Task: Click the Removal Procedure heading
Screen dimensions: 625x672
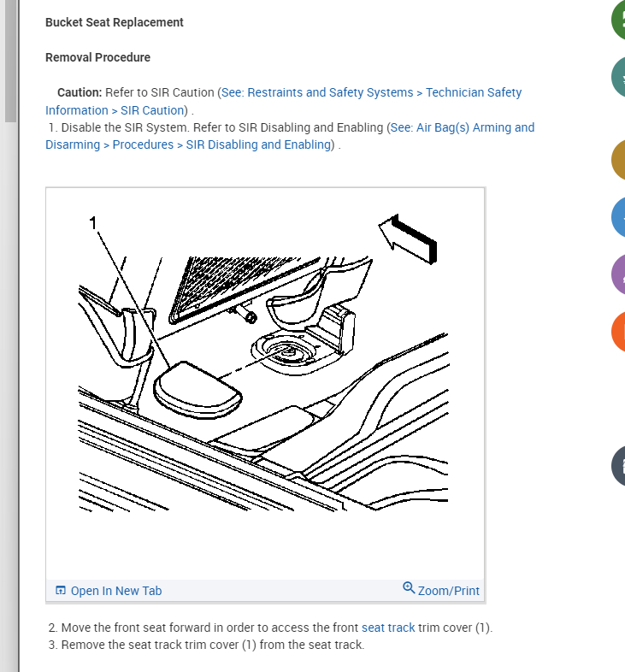Action: click(97, 57)
